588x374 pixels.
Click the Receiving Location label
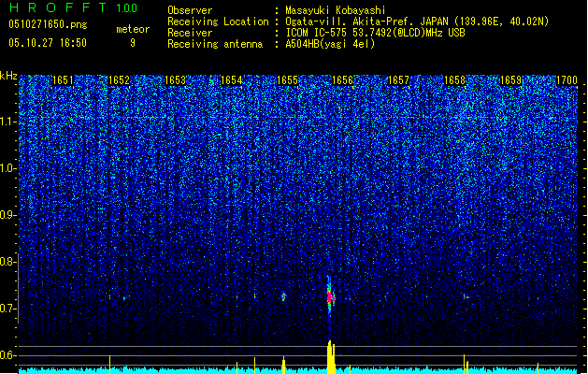(x=218, y=22)
